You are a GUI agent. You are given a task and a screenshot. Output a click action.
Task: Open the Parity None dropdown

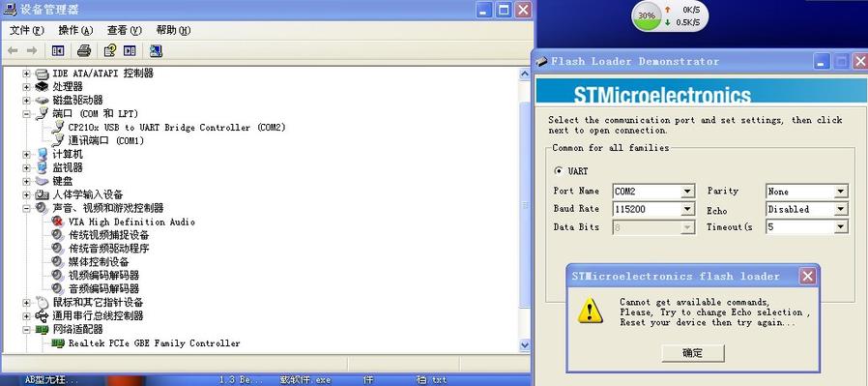pyautogui.click(x=841, y=192)
